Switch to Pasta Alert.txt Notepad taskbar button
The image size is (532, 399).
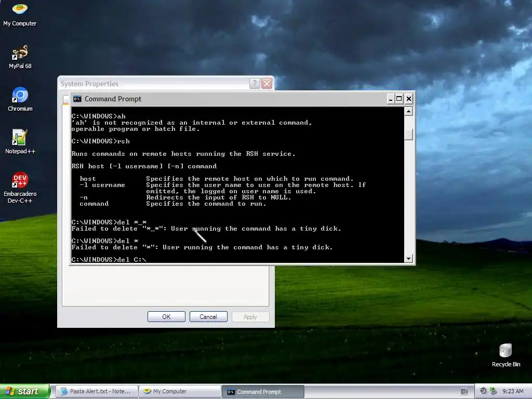pos(97,391)
